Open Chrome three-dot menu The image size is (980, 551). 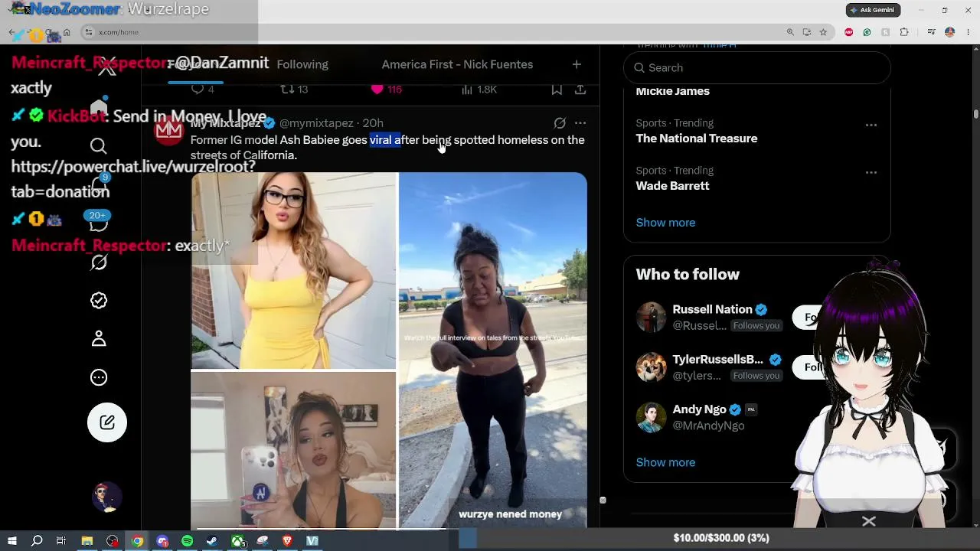coord(967,32)
